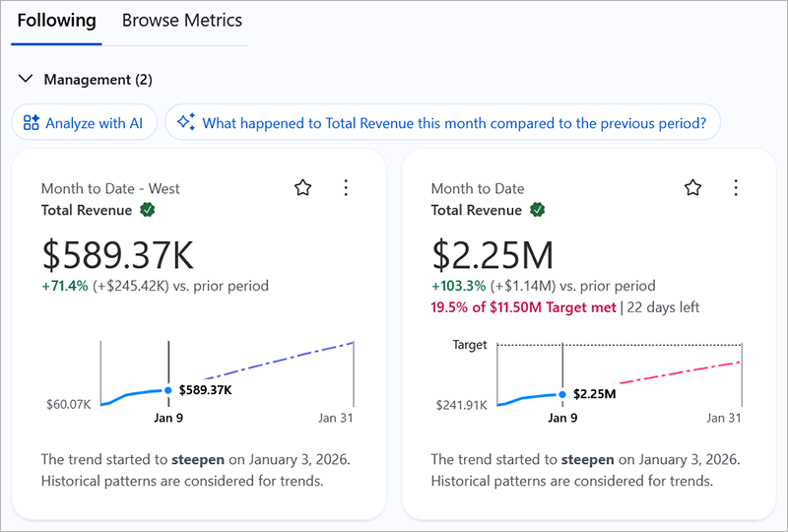Click the blue data point labeled $2.25M

click(x=561, y=394)
